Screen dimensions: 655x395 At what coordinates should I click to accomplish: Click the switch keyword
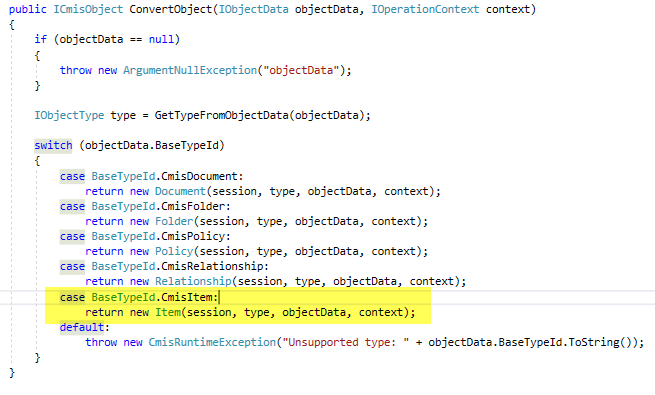(53, 145)
